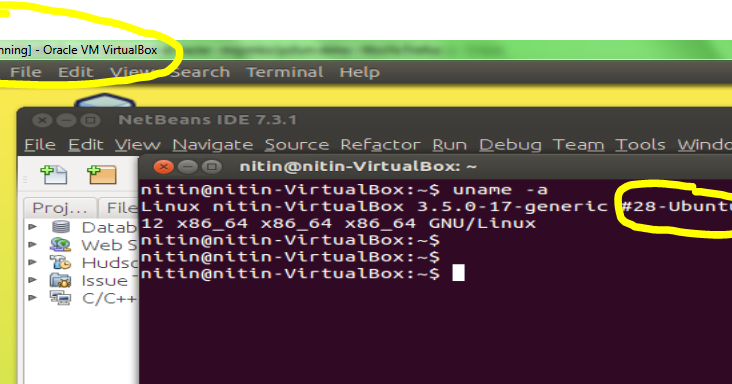Click the New File icon in NetBeans toolbar
Screen dimensions: 732x384
tap(54, 175)
